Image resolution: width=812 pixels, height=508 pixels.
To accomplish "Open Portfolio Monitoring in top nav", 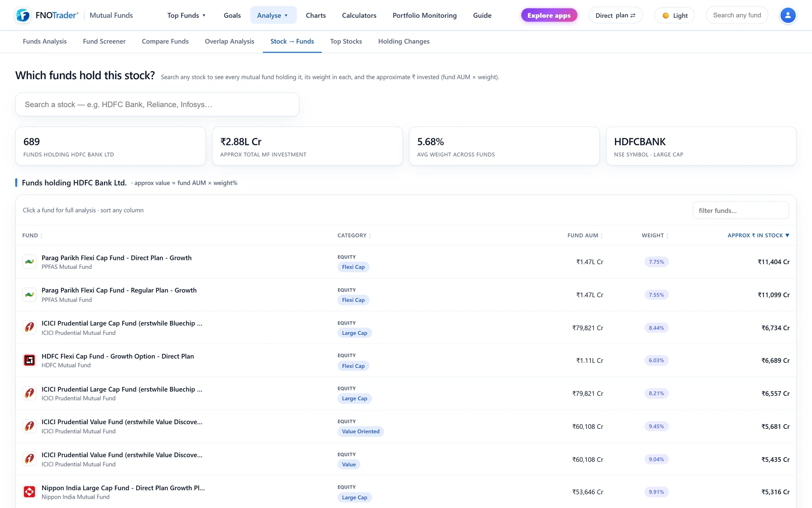I will 425,15.
